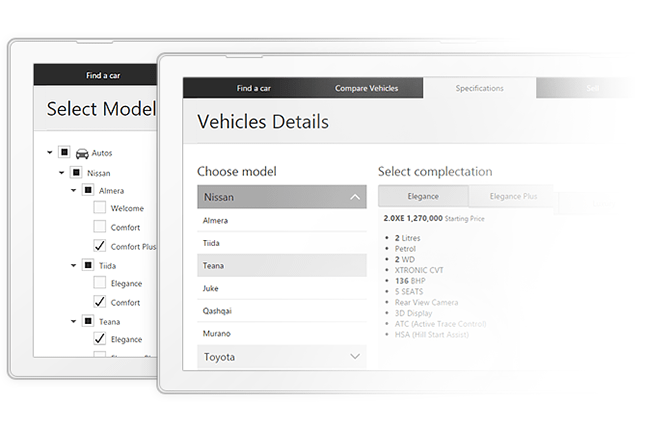
Task: Check the Welcome checkbox under Almera
Action: (100, 207)
